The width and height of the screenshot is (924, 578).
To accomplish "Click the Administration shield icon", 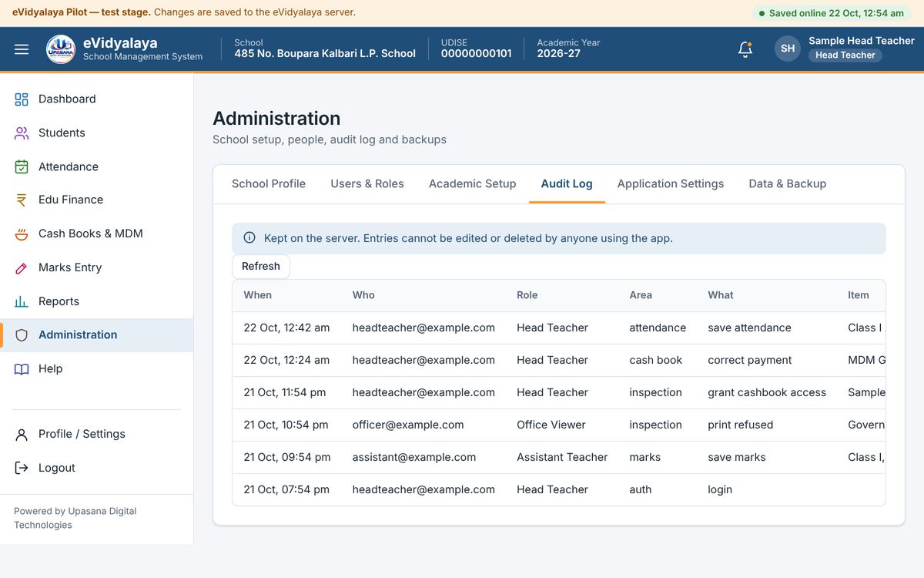I will pos(22,335).
